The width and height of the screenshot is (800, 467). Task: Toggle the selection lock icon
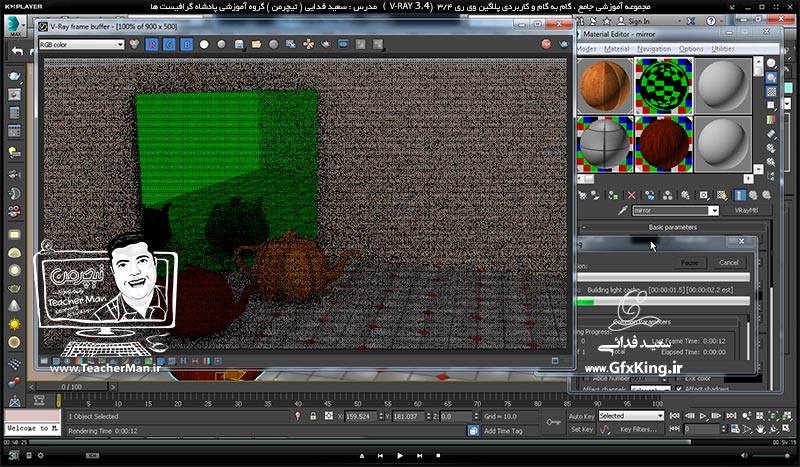point(313,416)
